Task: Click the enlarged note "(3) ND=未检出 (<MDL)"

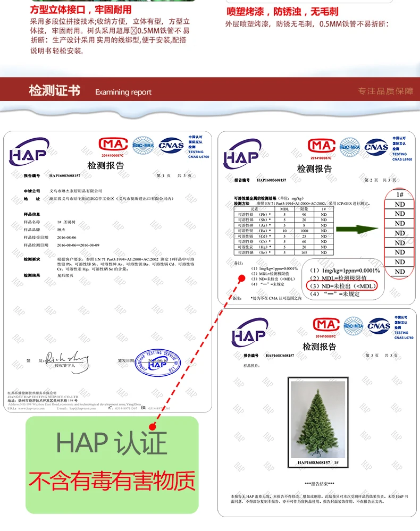Action: (342, 286)
